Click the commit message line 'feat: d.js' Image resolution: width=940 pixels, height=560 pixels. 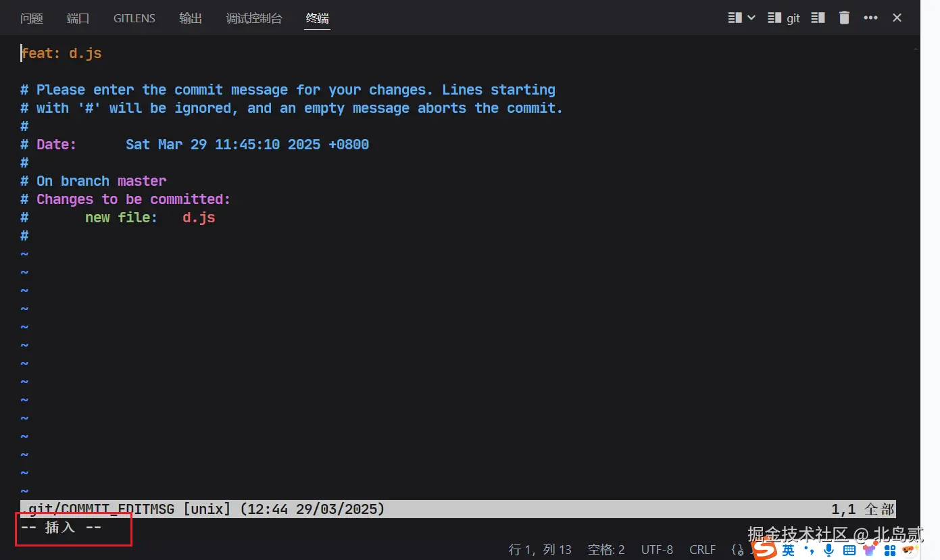(x=61, y=53)
